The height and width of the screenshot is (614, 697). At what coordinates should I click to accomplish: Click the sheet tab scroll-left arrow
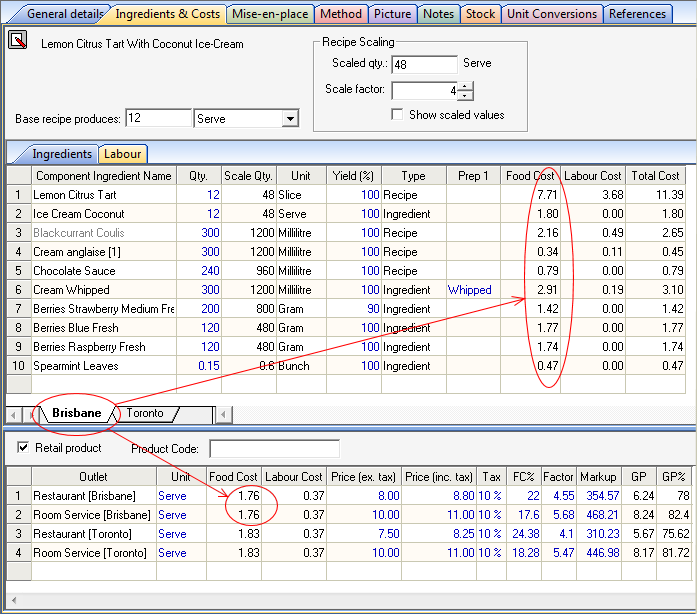pos(13,414)
